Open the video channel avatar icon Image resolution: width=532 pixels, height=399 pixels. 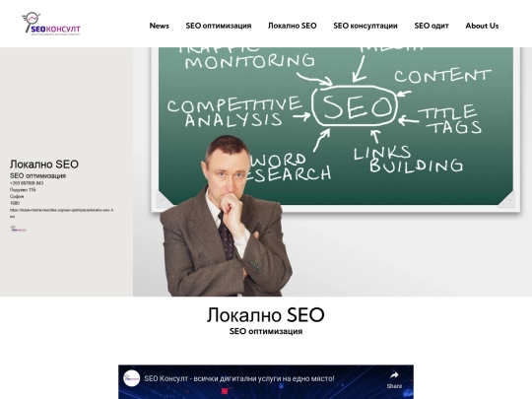tap(132, 378)
